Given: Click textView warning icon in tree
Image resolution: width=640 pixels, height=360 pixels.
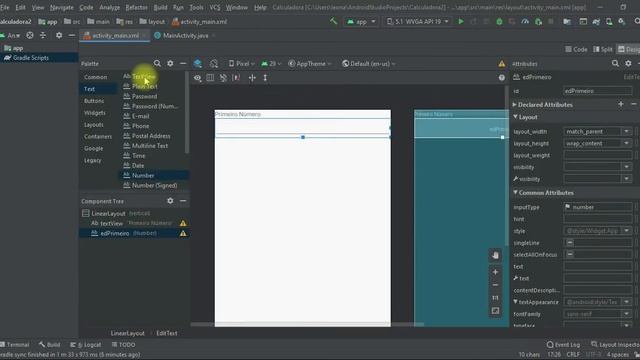Looking at the screenshot, I should pos(183,223).
